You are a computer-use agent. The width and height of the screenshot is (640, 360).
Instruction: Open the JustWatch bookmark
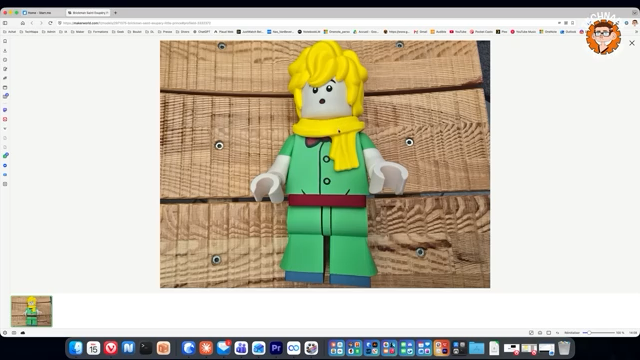click(x=250, y=31)
